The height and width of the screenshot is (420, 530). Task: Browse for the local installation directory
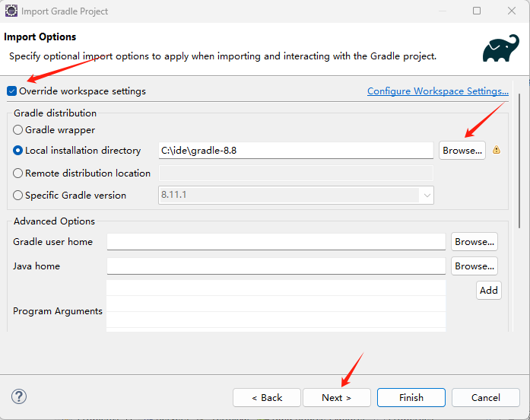click(462, 150)
